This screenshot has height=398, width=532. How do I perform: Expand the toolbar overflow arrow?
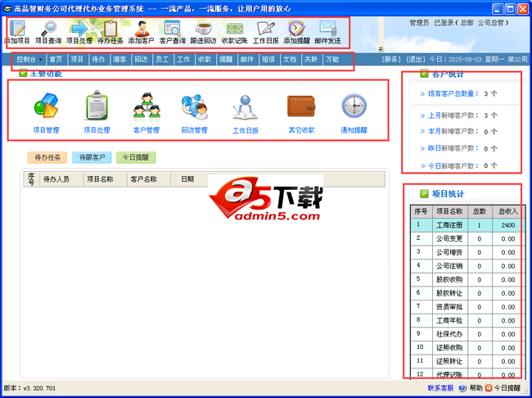[x=381, y=49]
